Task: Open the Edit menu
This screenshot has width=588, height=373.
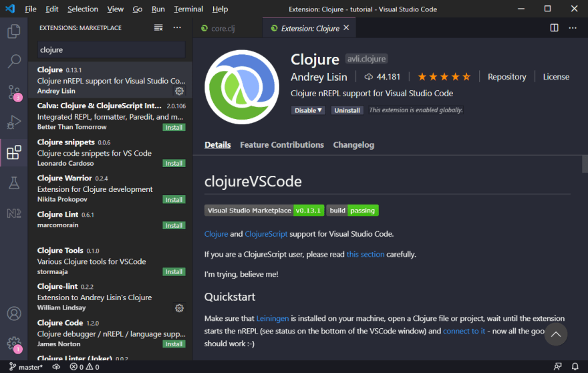Action: pos(51,9)
